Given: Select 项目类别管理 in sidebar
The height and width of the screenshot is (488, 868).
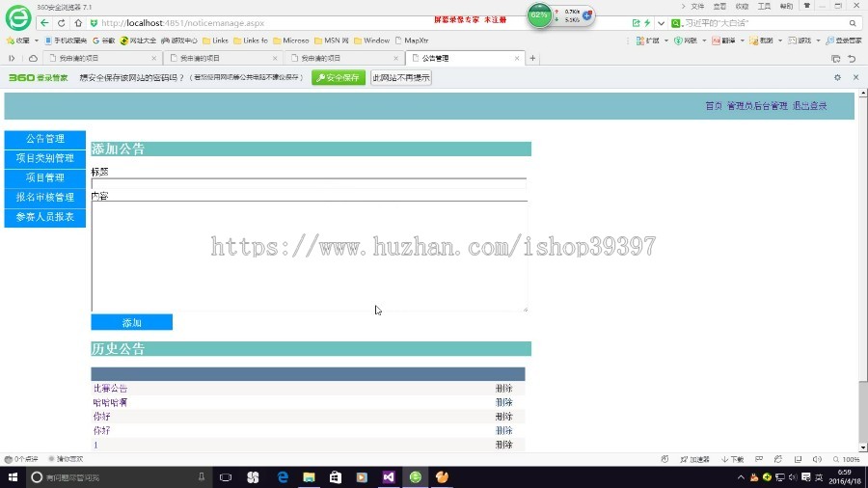Looking at the screenshot, I should (x=44, y=158).
